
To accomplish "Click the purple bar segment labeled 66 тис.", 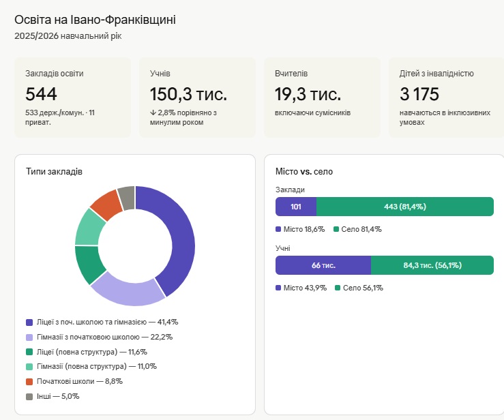I will click(x=323, y=265).
